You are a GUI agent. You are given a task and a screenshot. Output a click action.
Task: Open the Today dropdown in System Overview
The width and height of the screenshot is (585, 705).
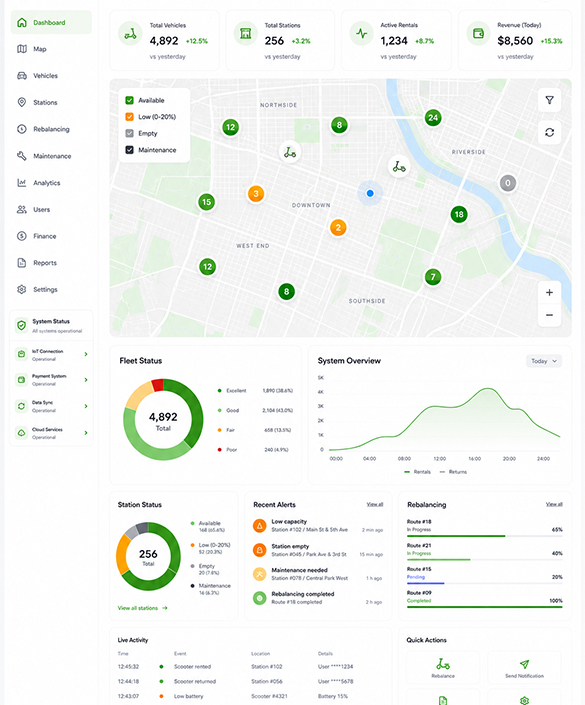tap(544, 361)
